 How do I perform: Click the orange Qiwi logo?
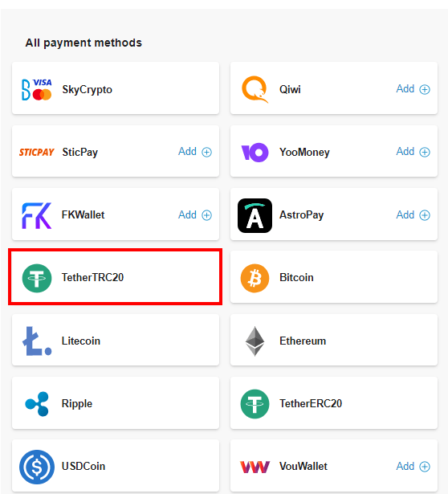[x=255, y=89]
